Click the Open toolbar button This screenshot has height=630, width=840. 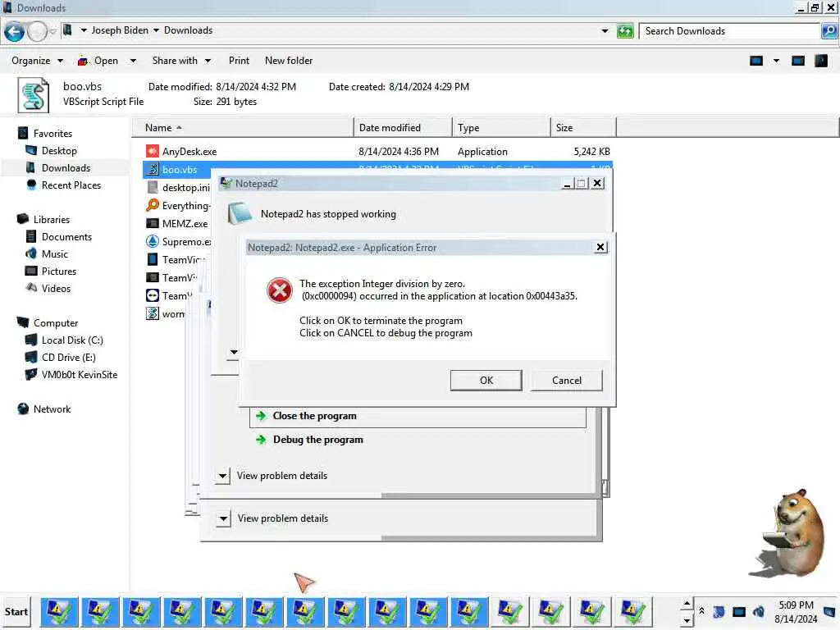point(98,61)
